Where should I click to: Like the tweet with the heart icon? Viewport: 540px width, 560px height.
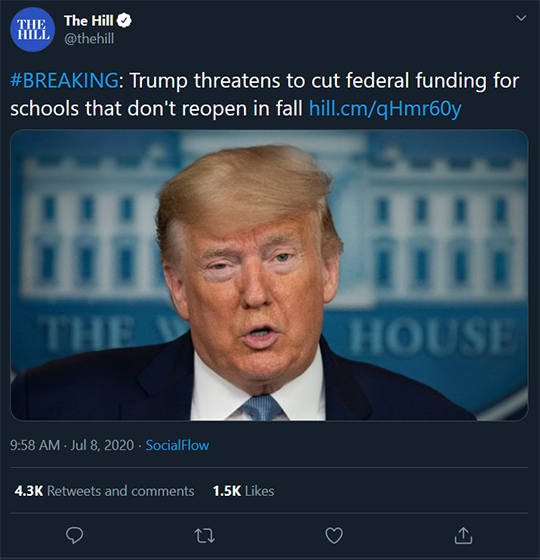334,535
